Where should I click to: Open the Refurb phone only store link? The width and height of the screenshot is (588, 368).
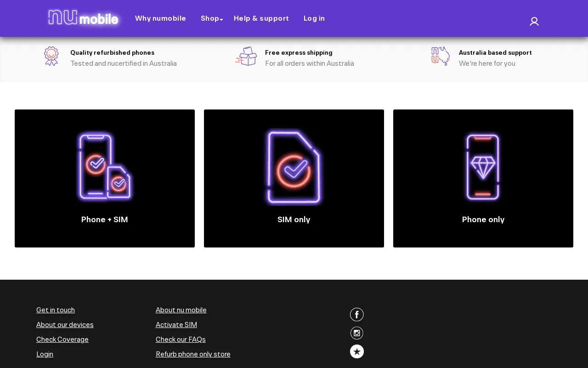coord(193,354)
